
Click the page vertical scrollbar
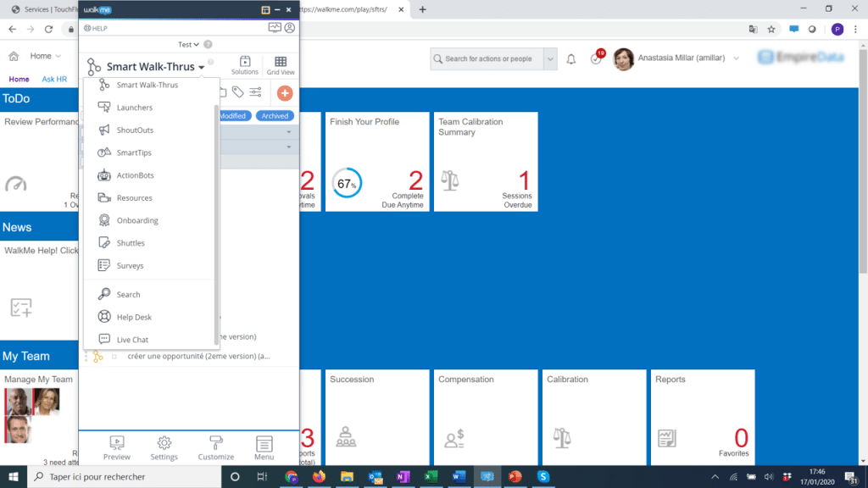(863, 160)
